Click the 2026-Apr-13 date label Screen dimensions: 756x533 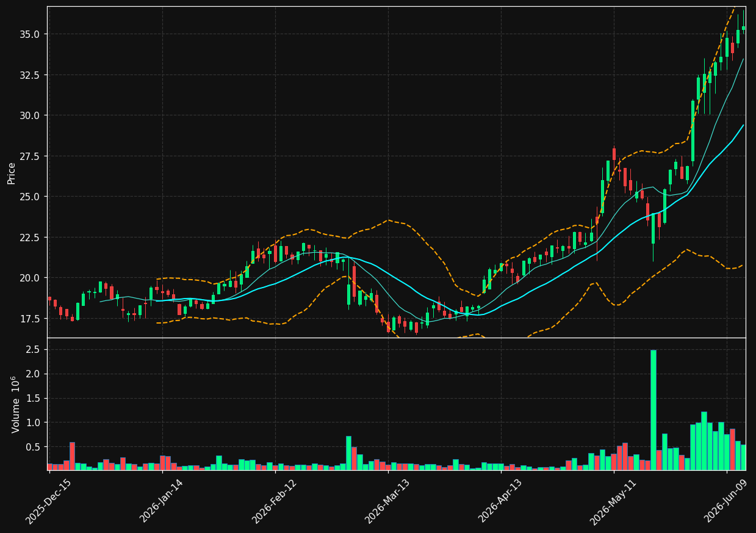[x=500, y=501]
